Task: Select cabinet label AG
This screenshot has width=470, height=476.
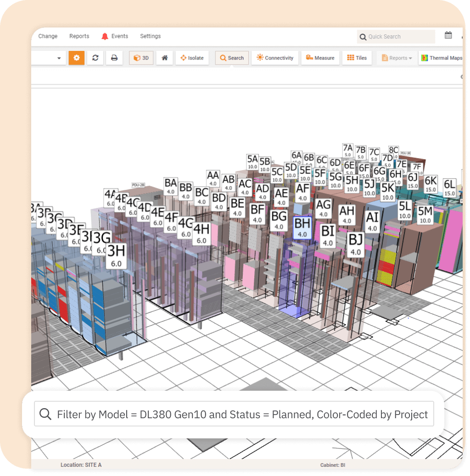Action: point(323,209)
